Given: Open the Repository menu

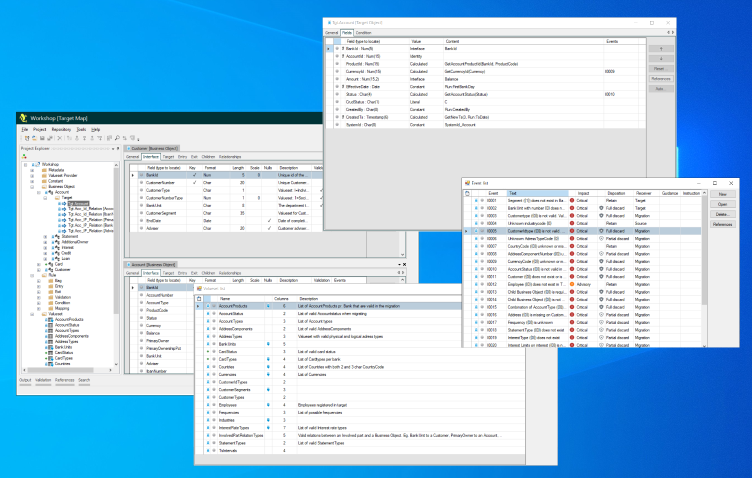Looking at the screenshot, I should (61, 129).
